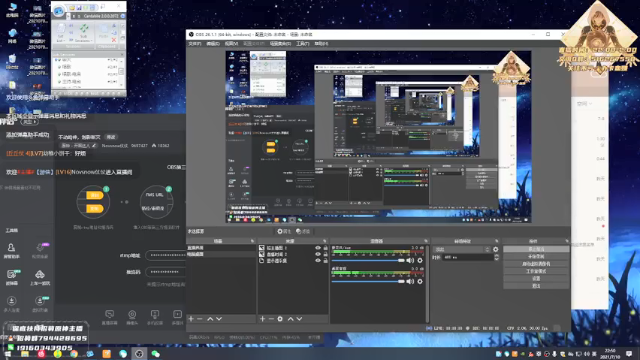
Task: Click the stream key field in the streaming app
Action: tap(166, 271)
